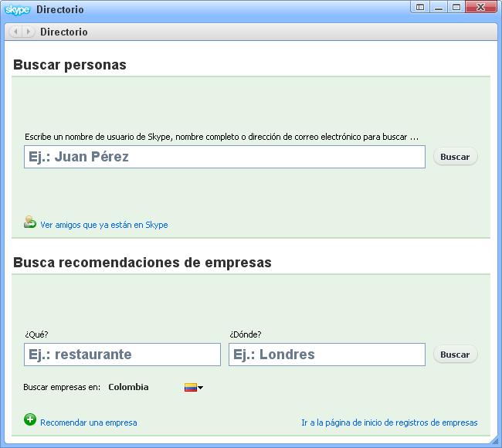Go forward with the right navigation arrow
The image size is (502, 448).
coord(29,32)
